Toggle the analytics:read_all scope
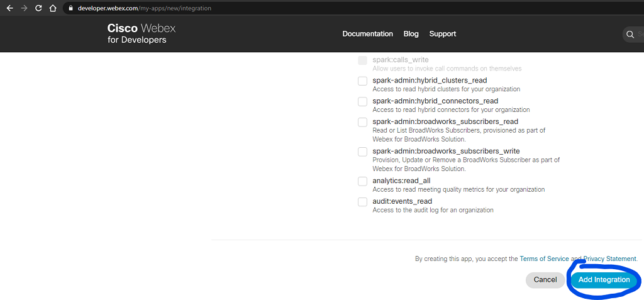Viewport: 644px width, 300px height. (x=362, y=181)
